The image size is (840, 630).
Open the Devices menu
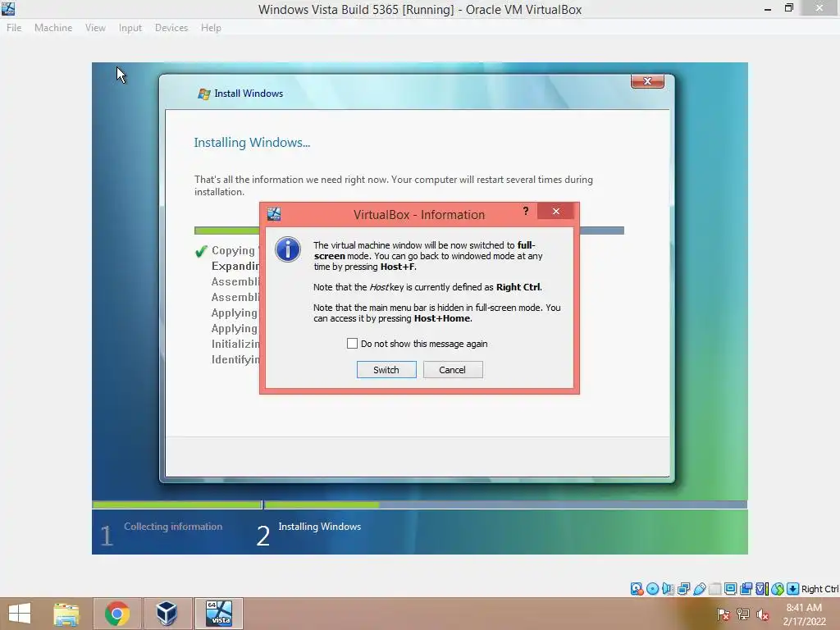(x=171, y=28)
